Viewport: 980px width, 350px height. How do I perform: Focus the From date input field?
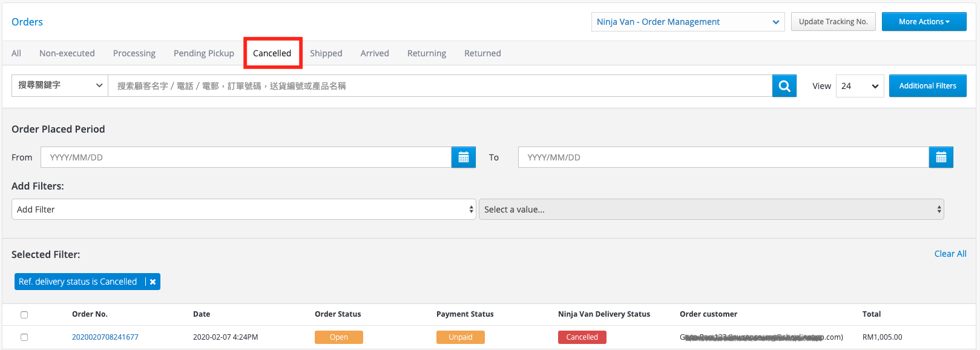pos(246,157)
